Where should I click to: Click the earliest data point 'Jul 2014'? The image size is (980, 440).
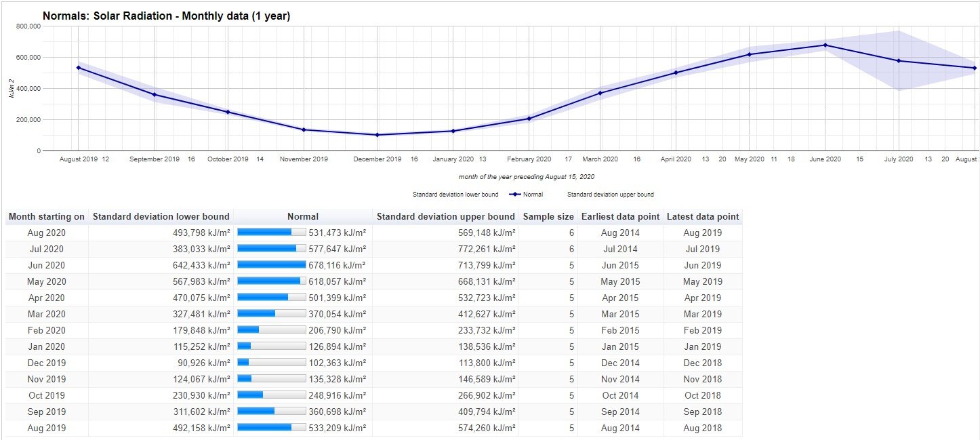coord(620,249)
